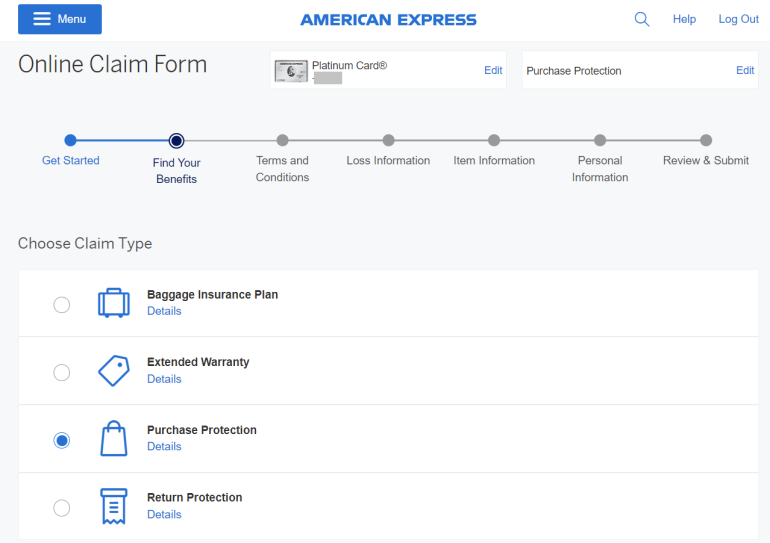This screenshot has height=543, width=770.
Task: Select the Purchase Protection radio button
Action: [62, 440]
